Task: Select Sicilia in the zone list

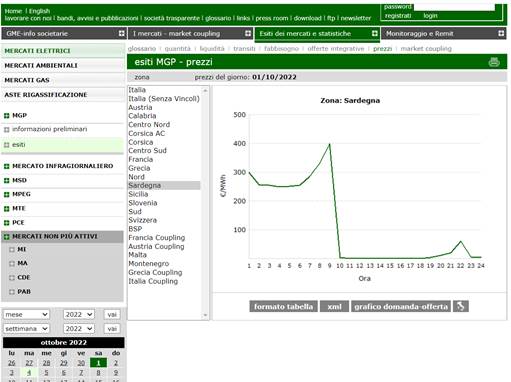Action: pyautogui.click(x=138, y=194)
